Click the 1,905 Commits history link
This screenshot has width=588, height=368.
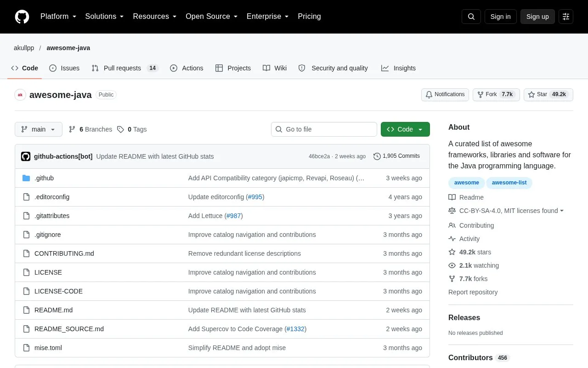click(396, 156)
